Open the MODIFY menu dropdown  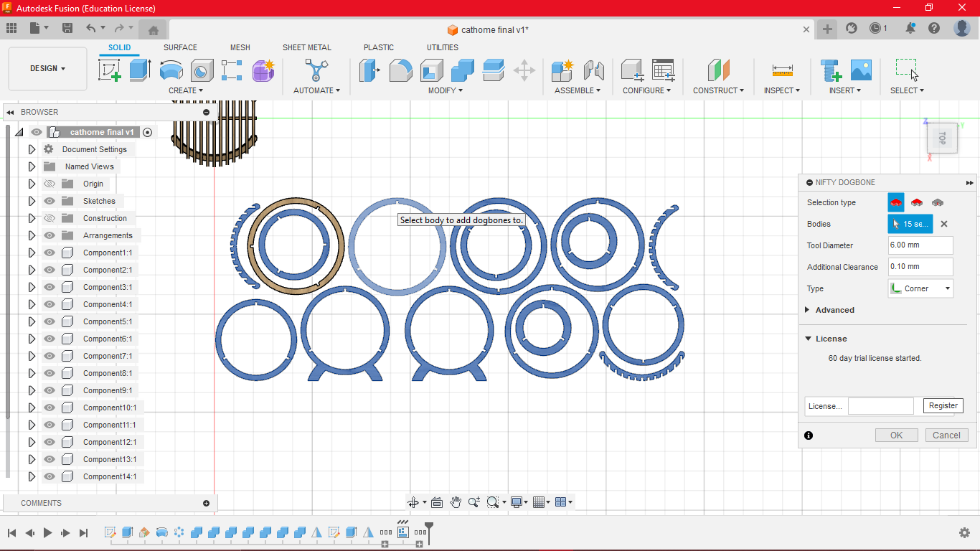click(x=446, y=90)
